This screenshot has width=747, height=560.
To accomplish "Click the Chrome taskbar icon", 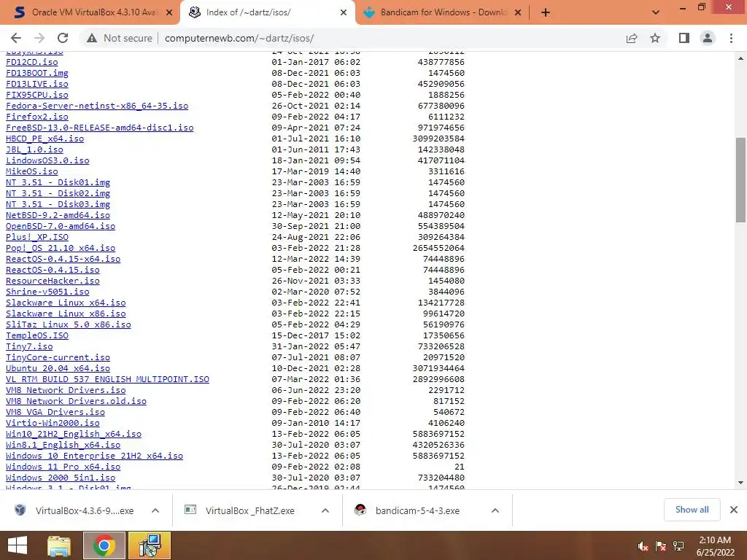I will 104,545.
